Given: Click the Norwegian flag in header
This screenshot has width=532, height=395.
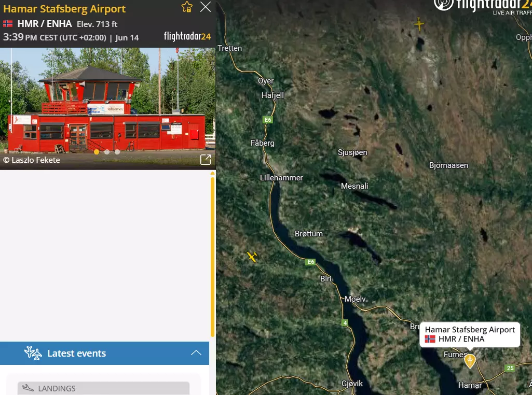Looking at the screenshot, I should click(x=8, y=24).
